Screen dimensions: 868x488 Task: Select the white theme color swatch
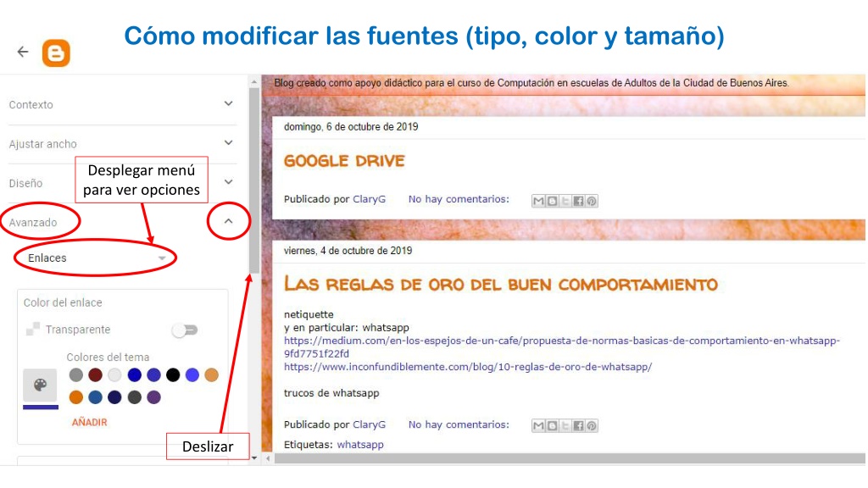(114, 375)
